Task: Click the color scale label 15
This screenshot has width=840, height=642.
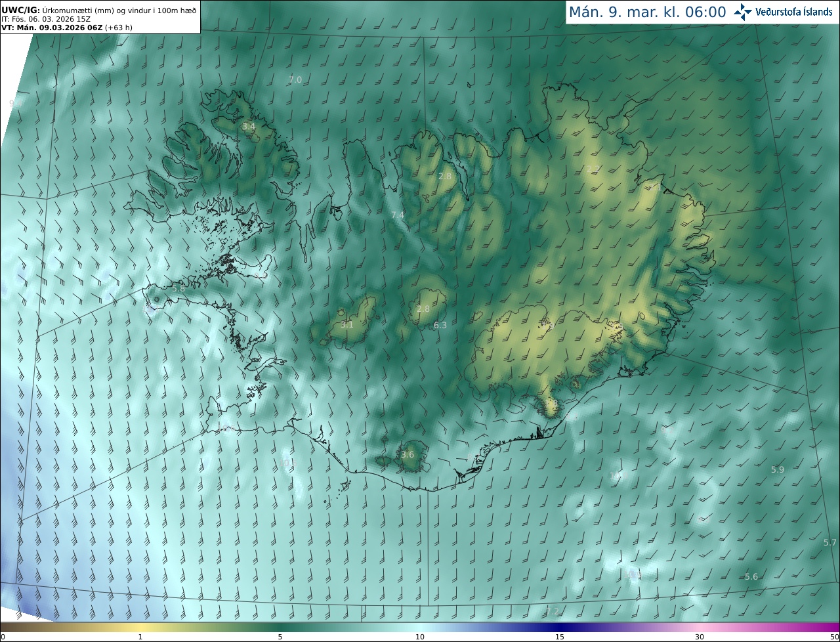Action: (x=560, y=637)
